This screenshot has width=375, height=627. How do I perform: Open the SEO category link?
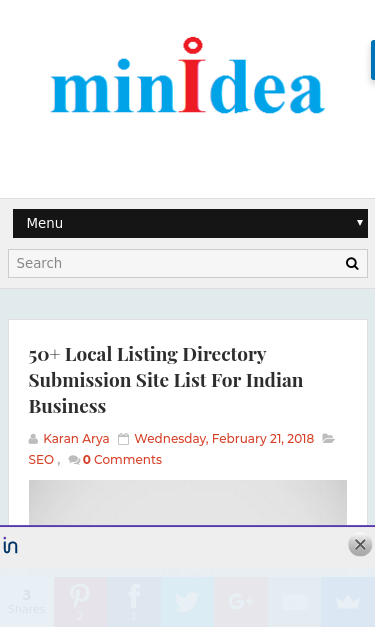(41, 460)
